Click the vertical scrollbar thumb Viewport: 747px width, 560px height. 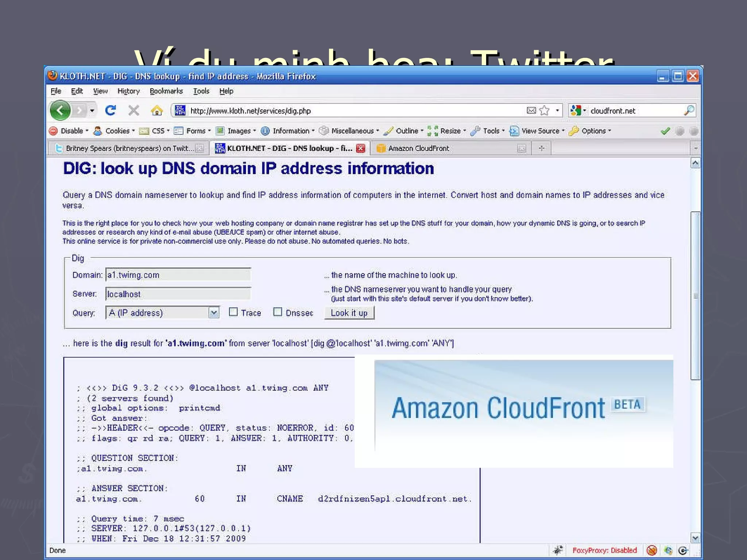coord(695,295)
